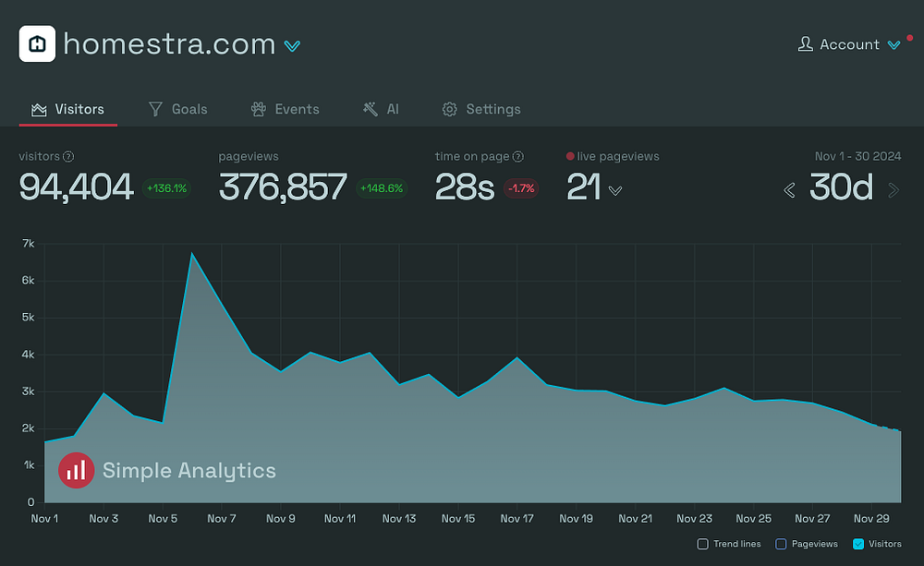Open the visitors help question mark
The width and height of the screenshot is (924, 566).
pos(68,157)
